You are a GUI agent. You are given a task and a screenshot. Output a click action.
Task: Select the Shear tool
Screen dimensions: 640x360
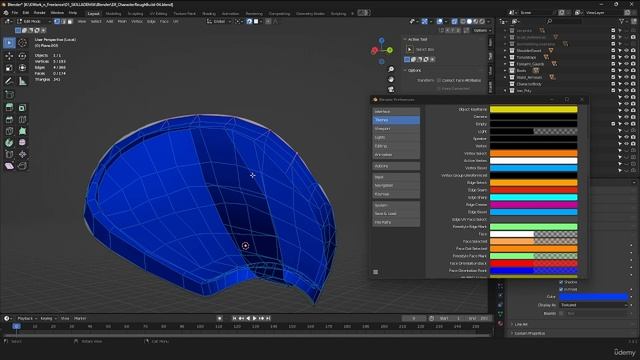coord(9,166)
